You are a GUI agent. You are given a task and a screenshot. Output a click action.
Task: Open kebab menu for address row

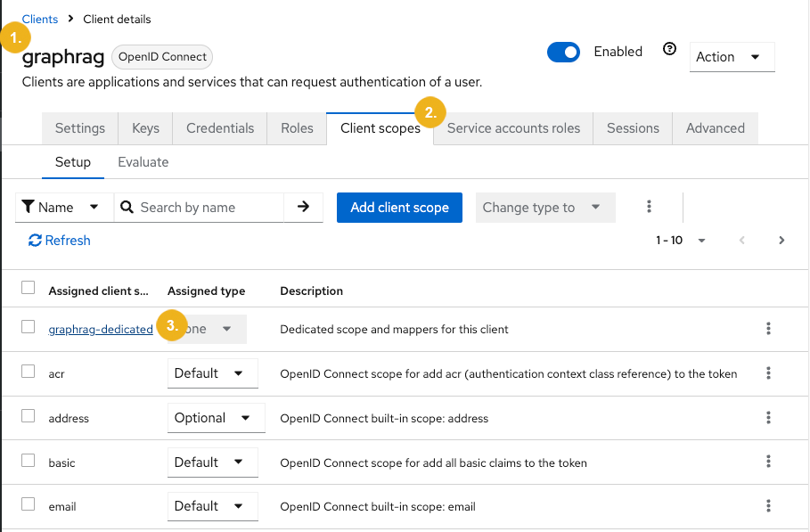tap(768, 417)
